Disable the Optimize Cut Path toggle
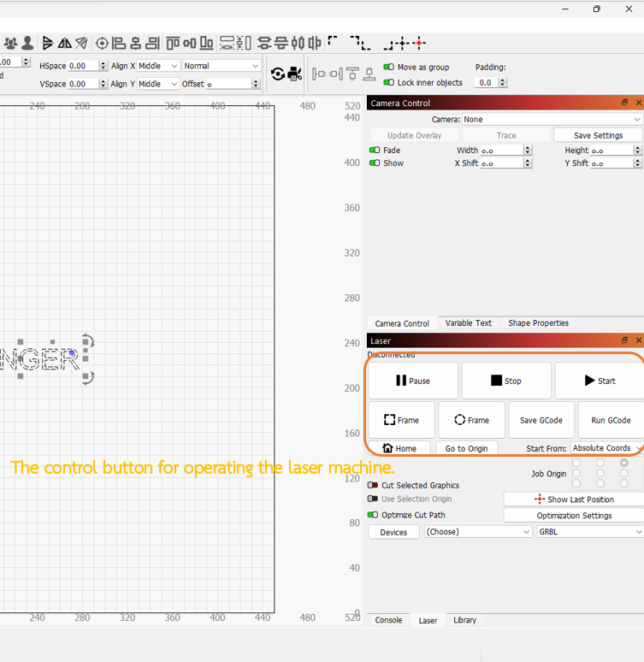The height and width of the screenshot is (662, 644). pos(373,515)
